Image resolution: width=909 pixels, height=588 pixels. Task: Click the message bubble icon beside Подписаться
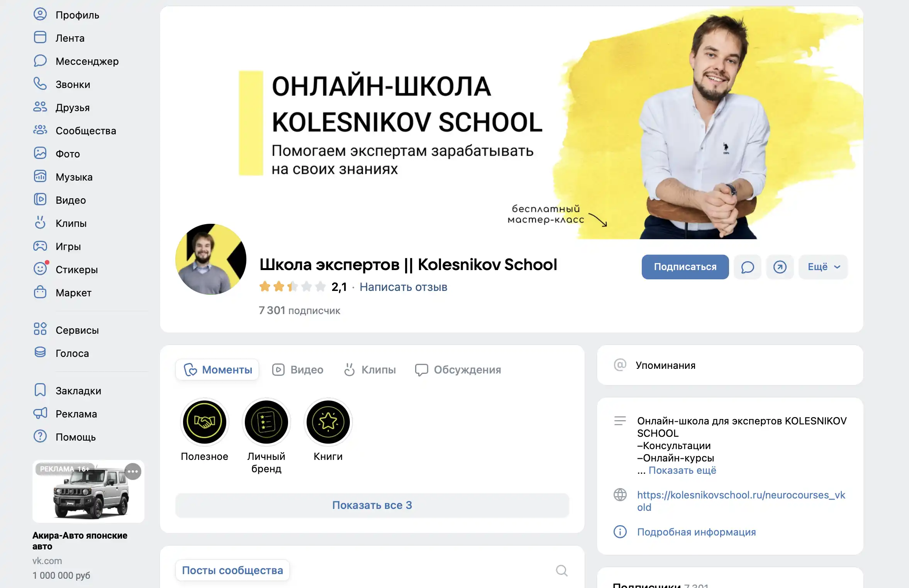[748, 267]
